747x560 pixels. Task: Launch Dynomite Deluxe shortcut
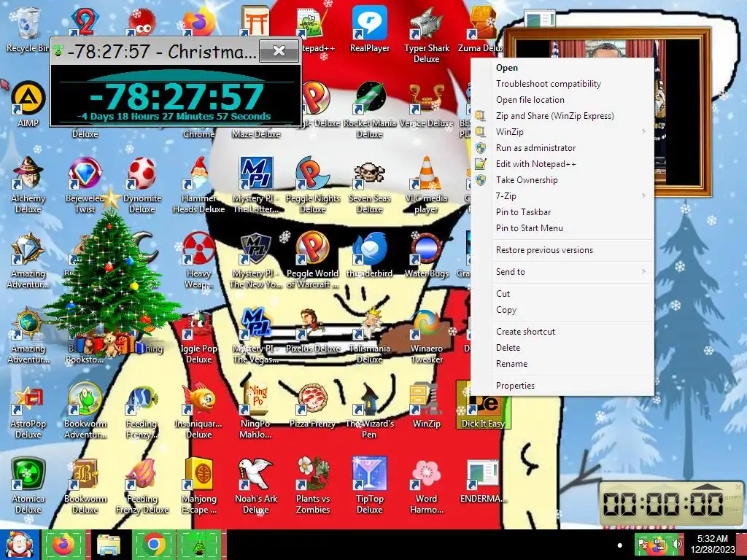click(x=142, y=184)
